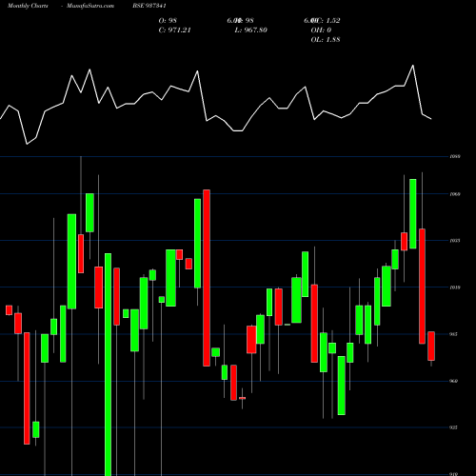Click the 'BSE 937341' symbol text
Image resolution: width=476 pixels, height=476 pixels.
(x=149, y=6)
